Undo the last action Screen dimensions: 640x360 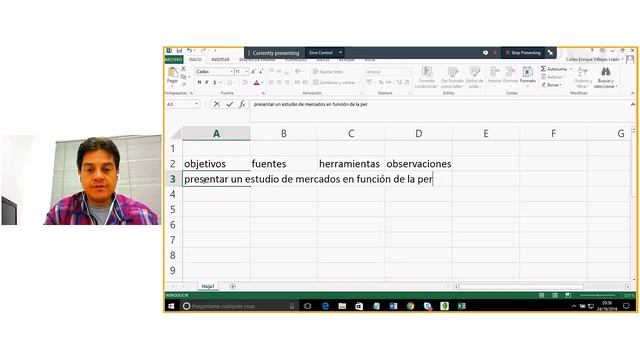[x=189, y=51]
